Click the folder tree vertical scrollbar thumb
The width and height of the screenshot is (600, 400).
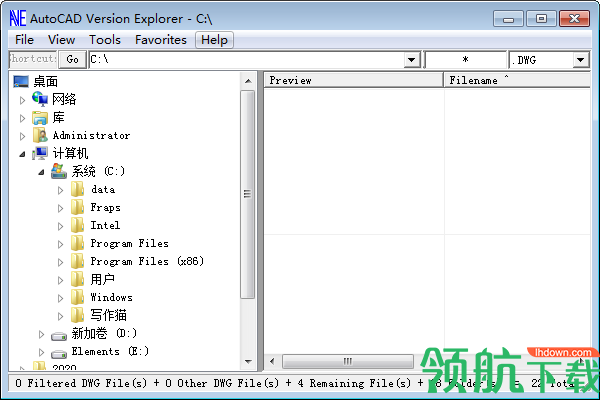pyautogui.click(x=248, y=194)
